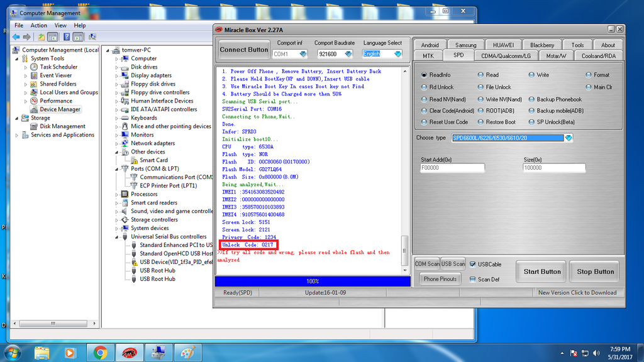Click the blue 100% progress bar

pyautogui.click(x=312, y=281)
